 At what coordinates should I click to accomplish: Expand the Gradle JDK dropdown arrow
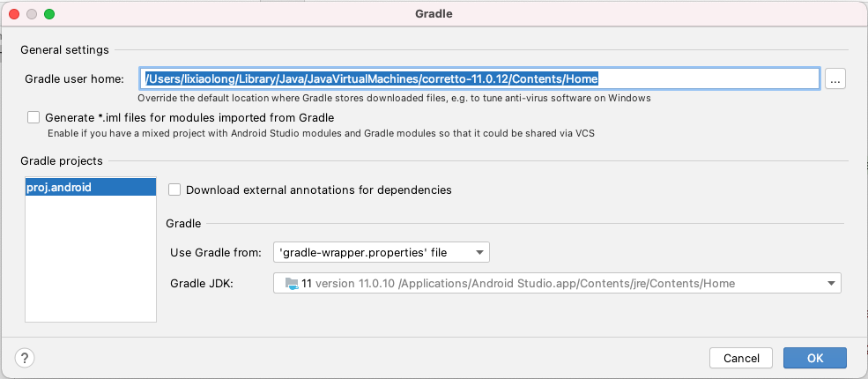(x=831, y=284)
